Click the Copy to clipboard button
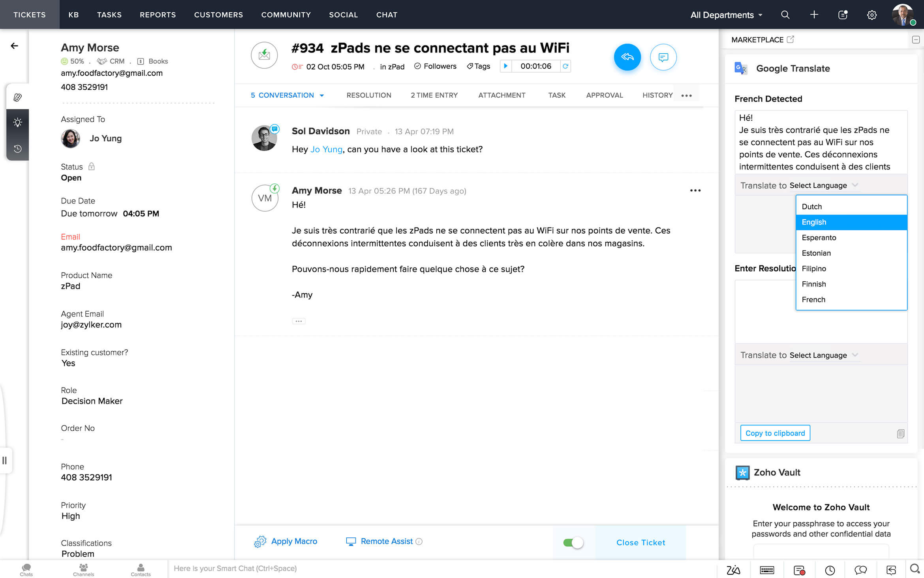Viewport: 924px width, 578px height. 775,433
